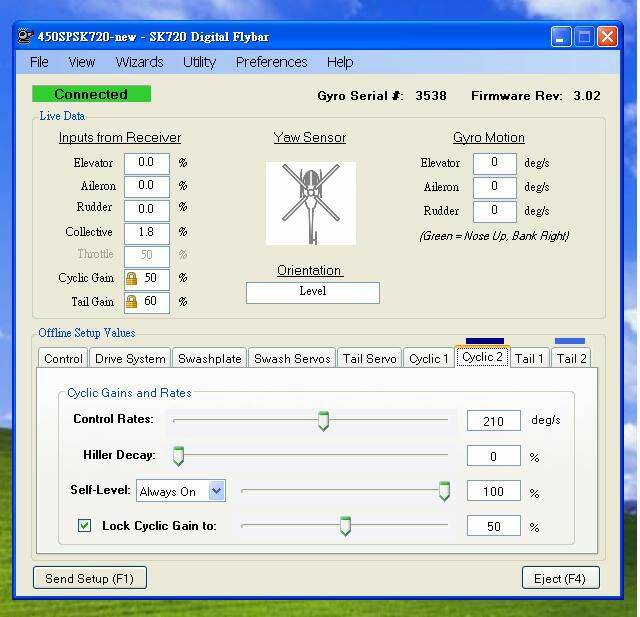
Task: Click the green Connected status indicator
Action: coord(91,94)
